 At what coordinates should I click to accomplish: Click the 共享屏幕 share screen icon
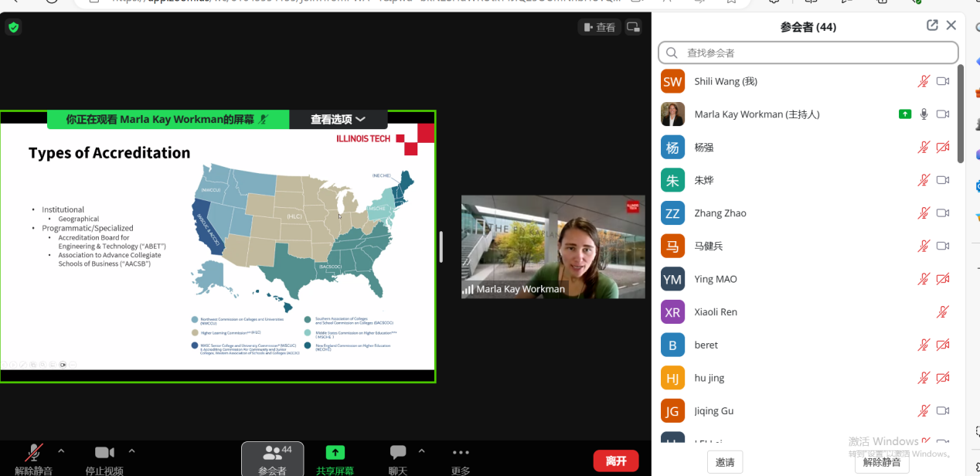[x=335, y=453]
